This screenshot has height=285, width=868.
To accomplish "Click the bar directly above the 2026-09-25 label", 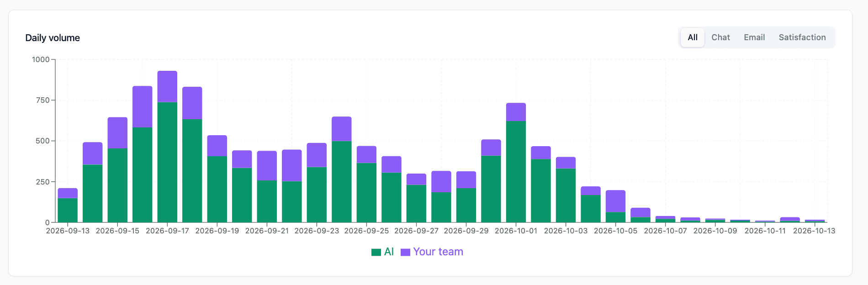I will [366, 185].
